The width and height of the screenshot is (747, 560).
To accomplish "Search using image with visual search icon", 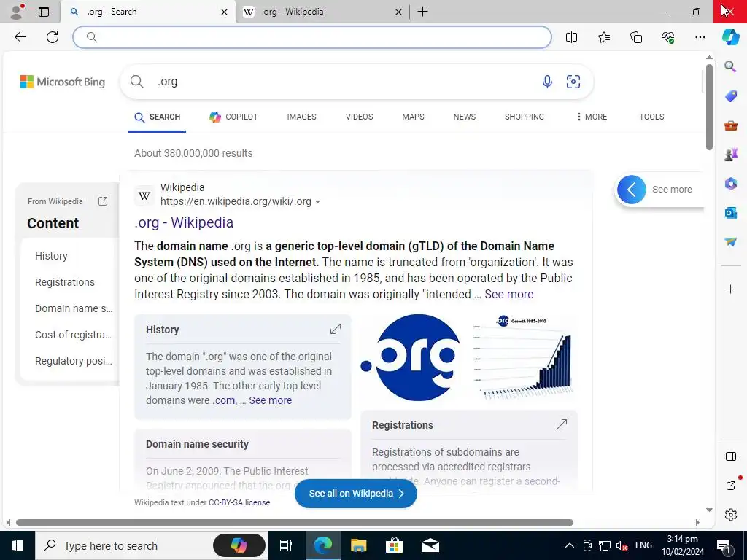I will pyautogui.click(x=573, y=82).
